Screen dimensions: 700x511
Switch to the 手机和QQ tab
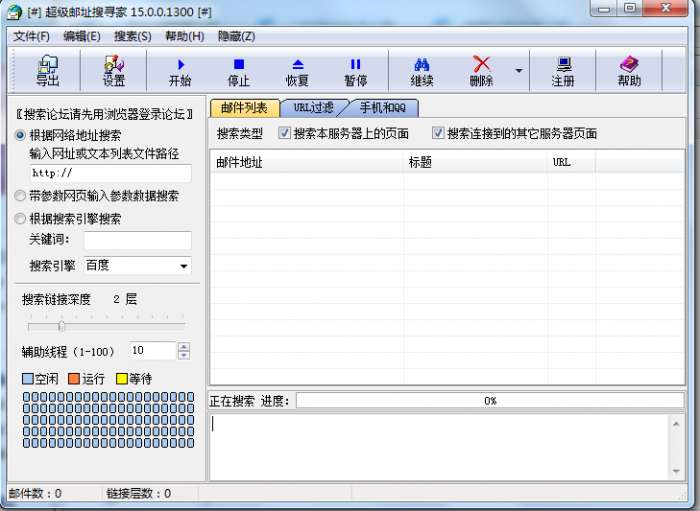(383, 108)
